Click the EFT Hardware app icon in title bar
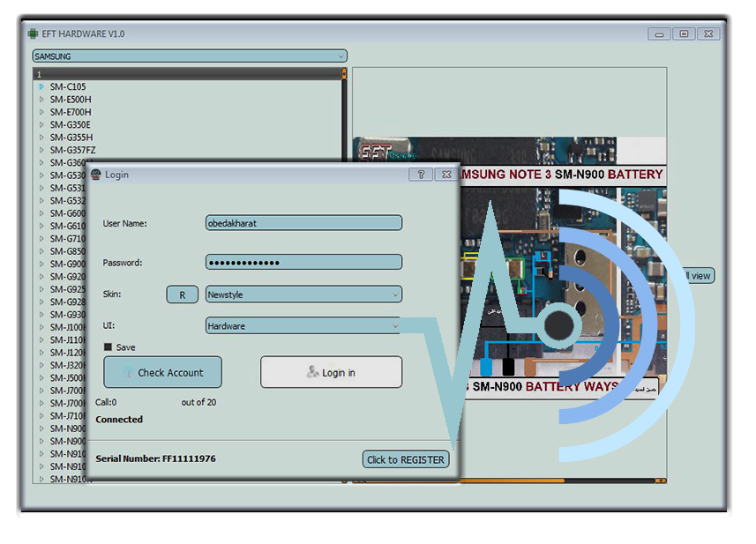 click(x=34, y=34)
